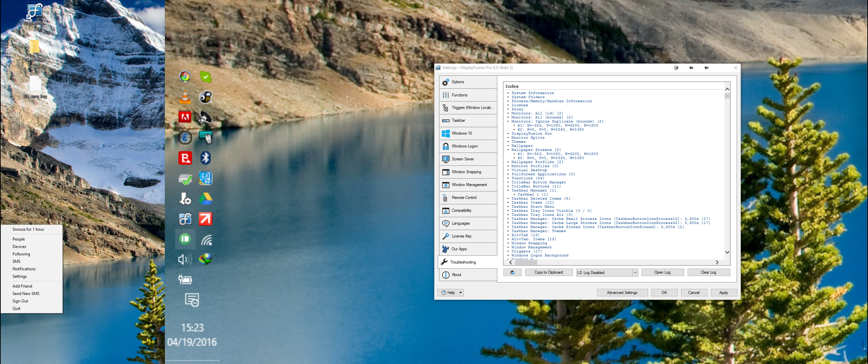Click the vertical scrollbar down arrow in log
This screenshot has width=868, height=364.
(x=727, y=252)
